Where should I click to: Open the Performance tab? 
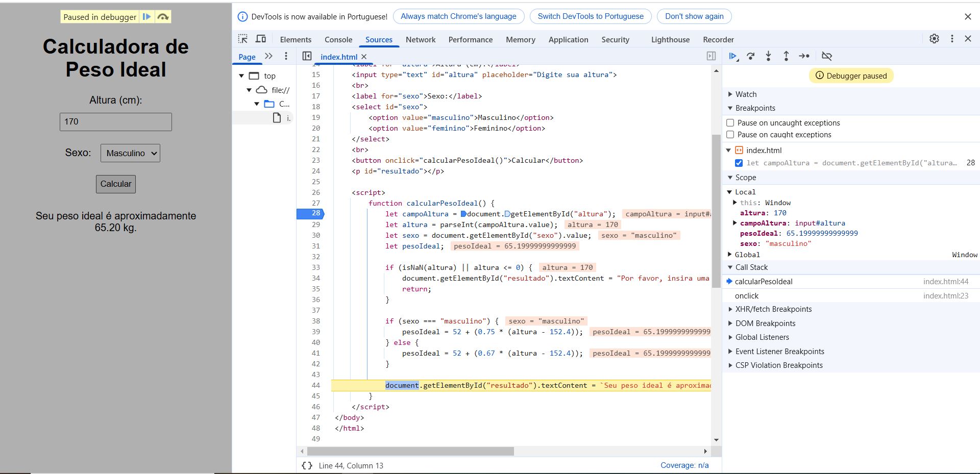point(471,40)
